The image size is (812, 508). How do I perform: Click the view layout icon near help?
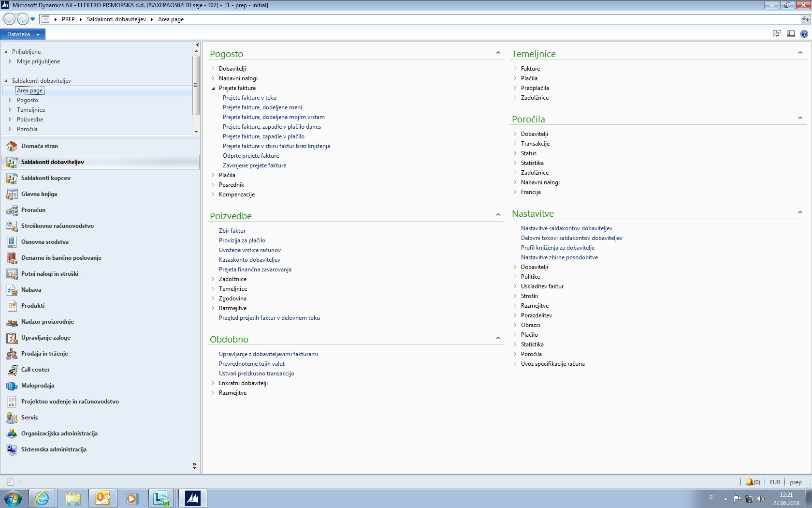tap(791, 34)
